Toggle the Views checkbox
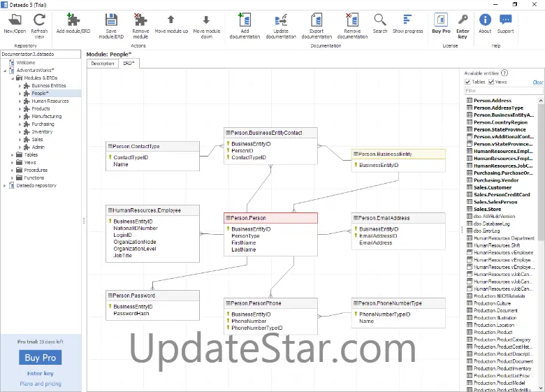 coord(491,82)
